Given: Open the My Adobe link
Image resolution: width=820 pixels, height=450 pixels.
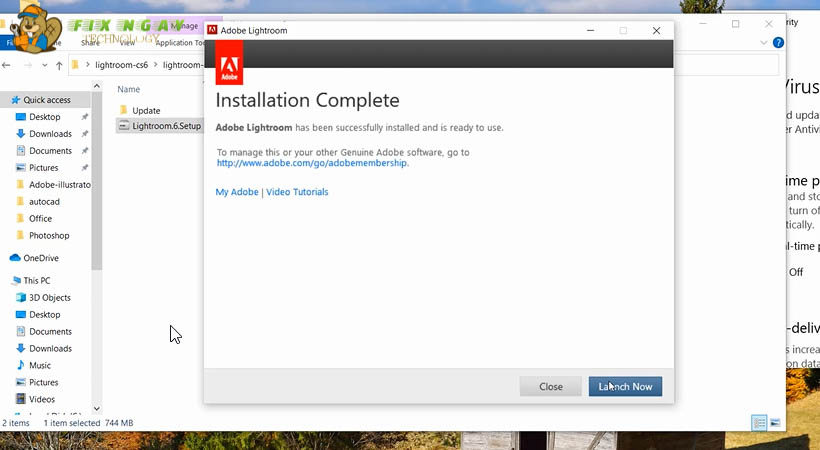Looking at the screenshot, I should (x=236, y=192).
